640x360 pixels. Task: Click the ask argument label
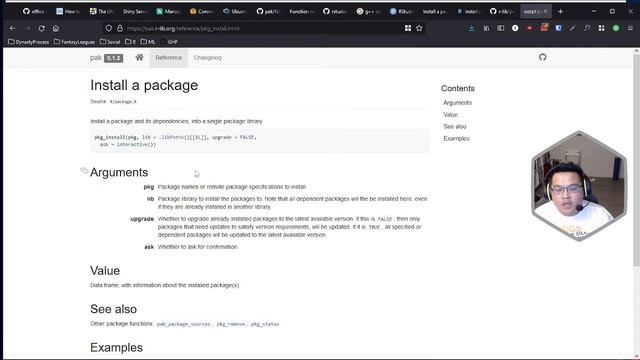click(x=149, y=247)
